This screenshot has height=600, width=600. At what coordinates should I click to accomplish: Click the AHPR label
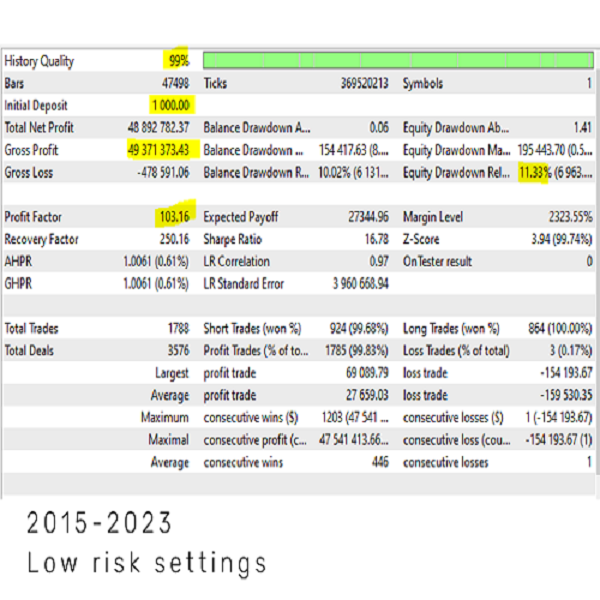pyautogui.click(x=18, y=261)
